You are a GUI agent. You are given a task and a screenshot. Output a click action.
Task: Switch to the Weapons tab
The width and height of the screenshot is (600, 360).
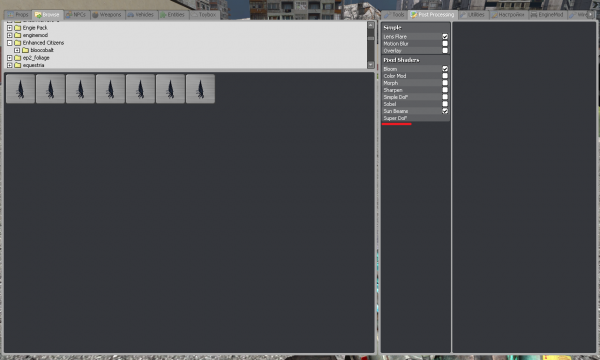107,15
